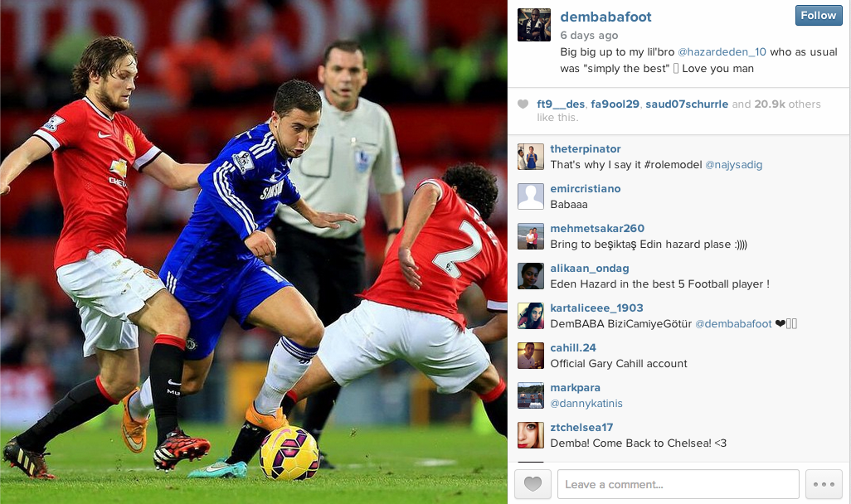Screen dimensions: 851x504
Task: Open emircristiano's default avatar
Action: click(530, 196)
